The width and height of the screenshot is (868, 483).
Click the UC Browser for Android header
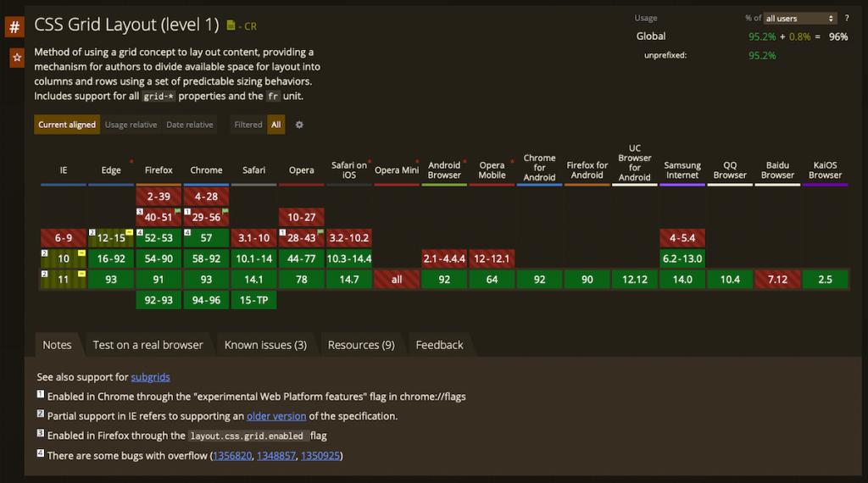(635, 164)
